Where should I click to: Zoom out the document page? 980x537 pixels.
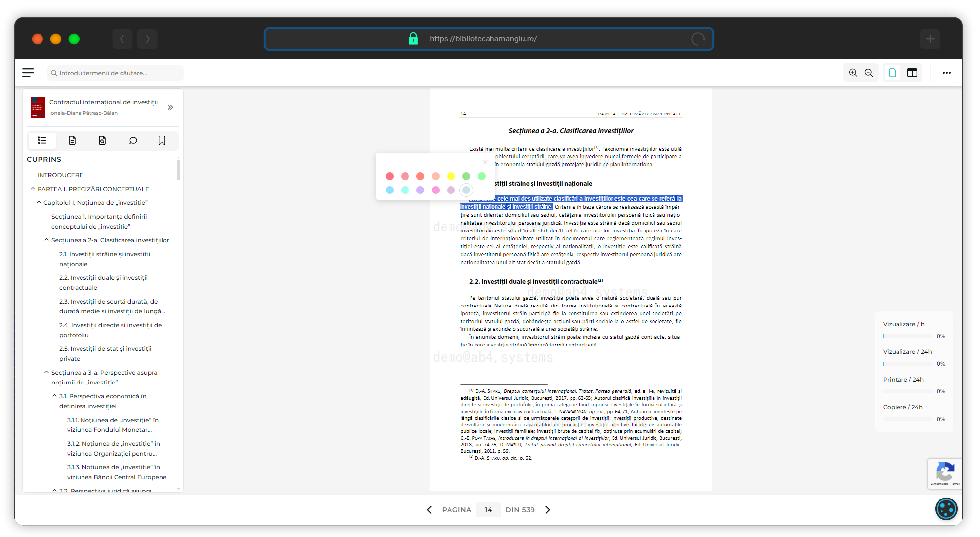[x=869, y=73]
